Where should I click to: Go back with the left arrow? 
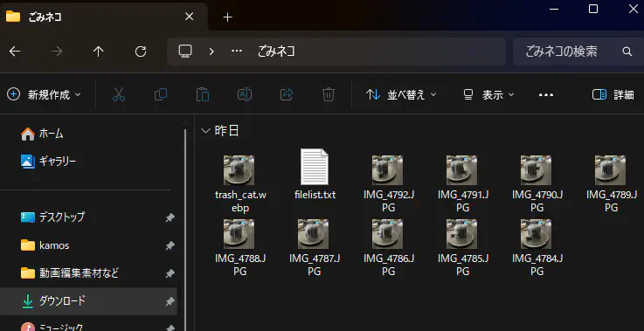tap(15, 52)
